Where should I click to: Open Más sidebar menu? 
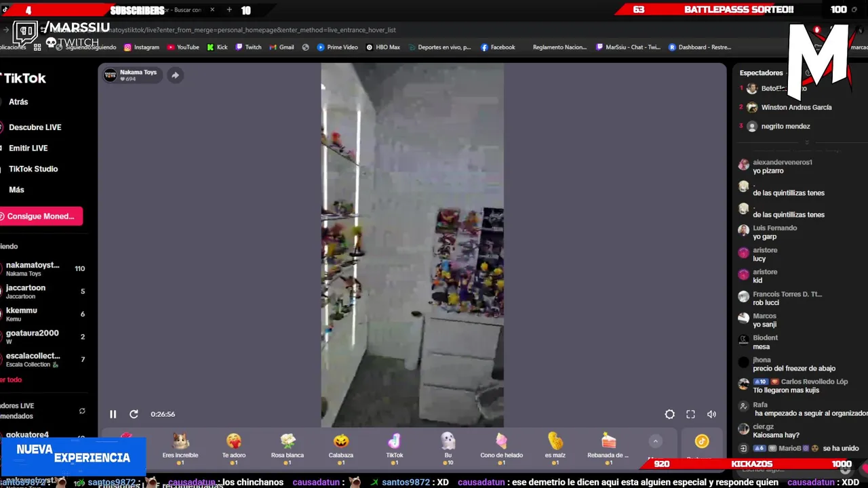pos(16,190)
